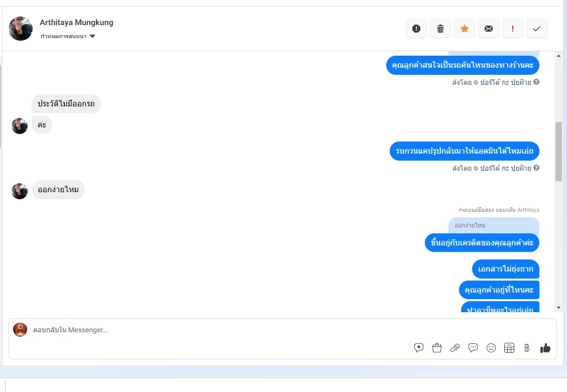Toggle the orange star follow-up marker
567x392 pixels.
click(465, 29)
